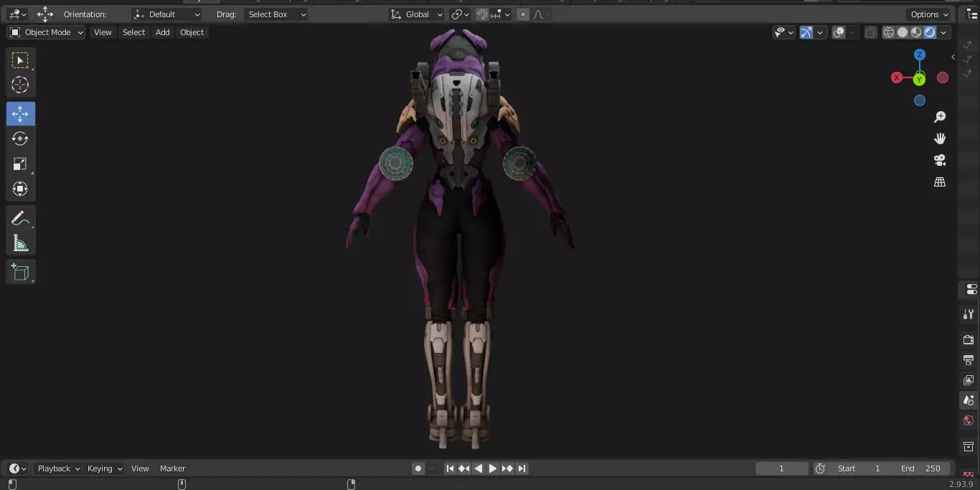Click the pan view hand icon

940,138
